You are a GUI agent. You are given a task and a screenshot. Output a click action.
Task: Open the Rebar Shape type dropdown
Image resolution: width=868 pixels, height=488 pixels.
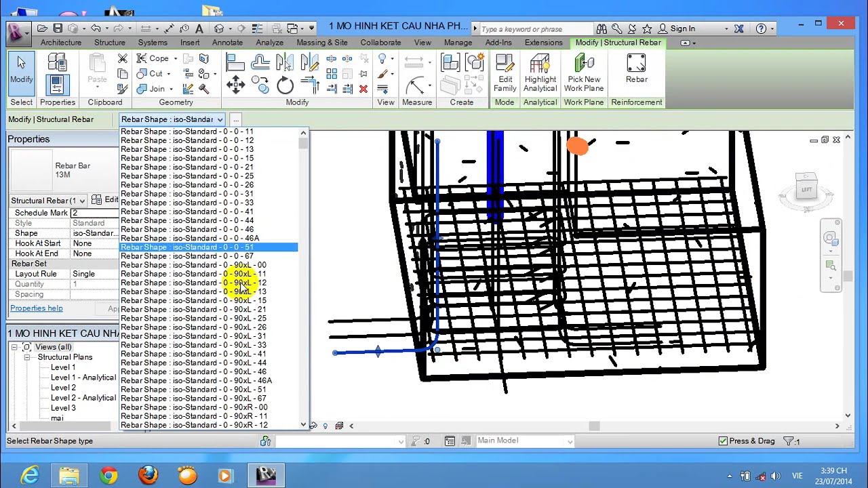[x=172, y=119]
